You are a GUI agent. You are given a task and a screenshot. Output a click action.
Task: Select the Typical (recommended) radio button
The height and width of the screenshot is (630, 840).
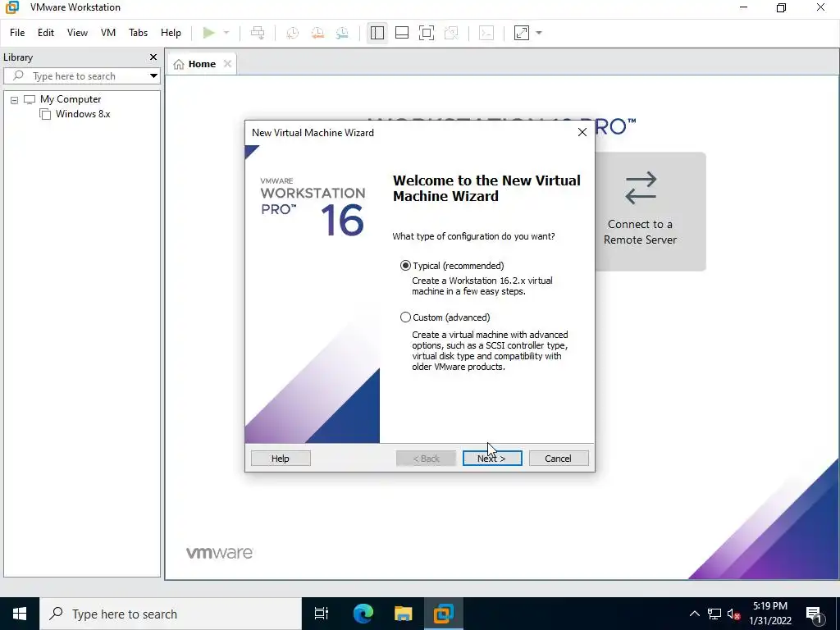pos(405,266)
